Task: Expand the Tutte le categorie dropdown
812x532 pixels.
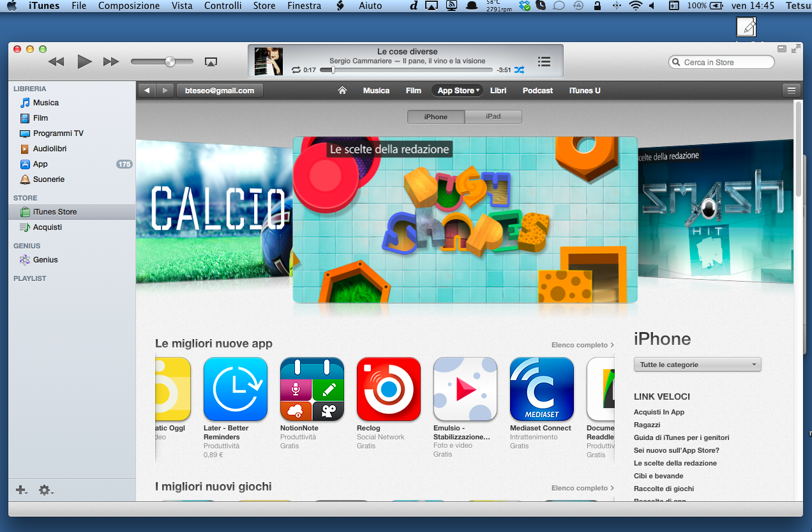Action: (x=697, y=365)
